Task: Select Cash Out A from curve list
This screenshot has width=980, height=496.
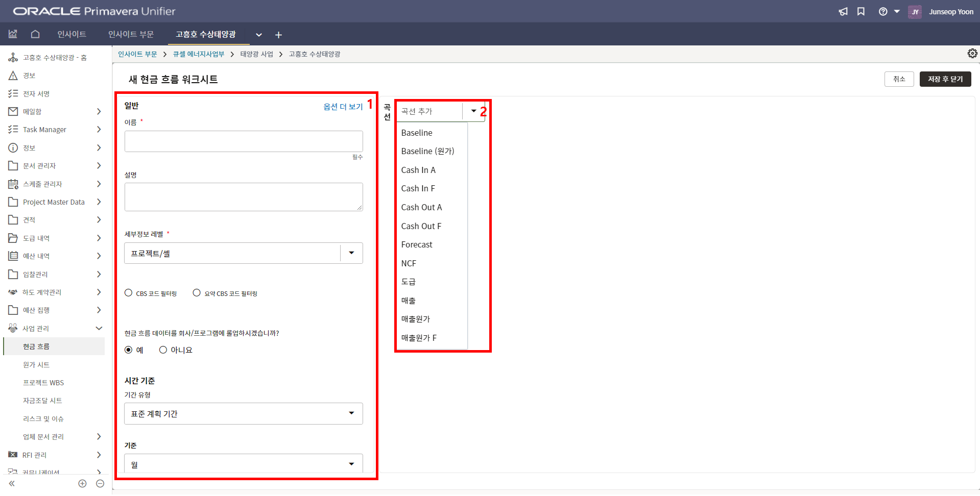Action: pos(421,207)
